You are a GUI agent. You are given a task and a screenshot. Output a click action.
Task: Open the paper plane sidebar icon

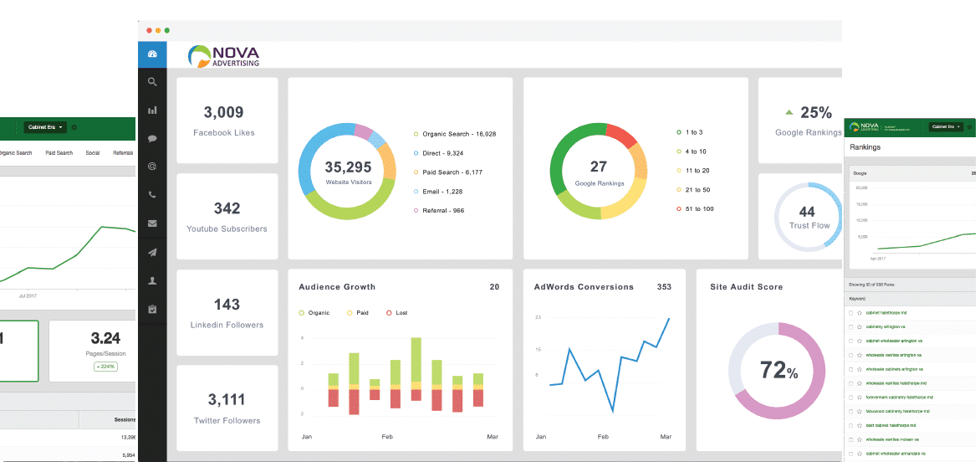pos(152,253)
